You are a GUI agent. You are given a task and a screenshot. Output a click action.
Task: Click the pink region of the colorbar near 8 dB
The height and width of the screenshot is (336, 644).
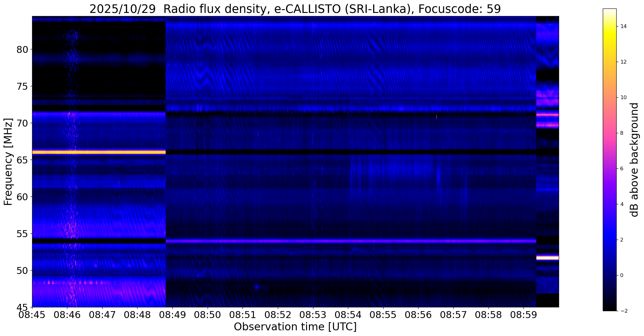tap(609, 133)
